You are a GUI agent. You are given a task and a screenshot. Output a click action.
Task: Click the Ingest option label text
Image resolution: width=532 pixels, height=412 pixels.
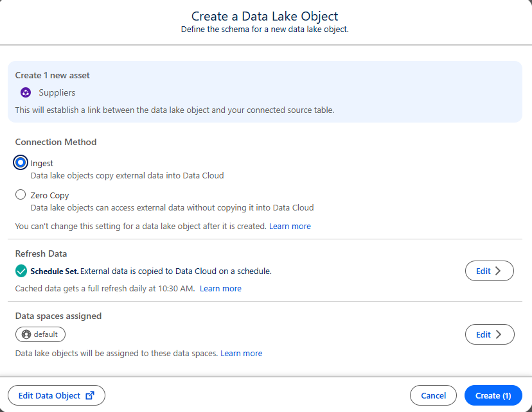[42, 163]
